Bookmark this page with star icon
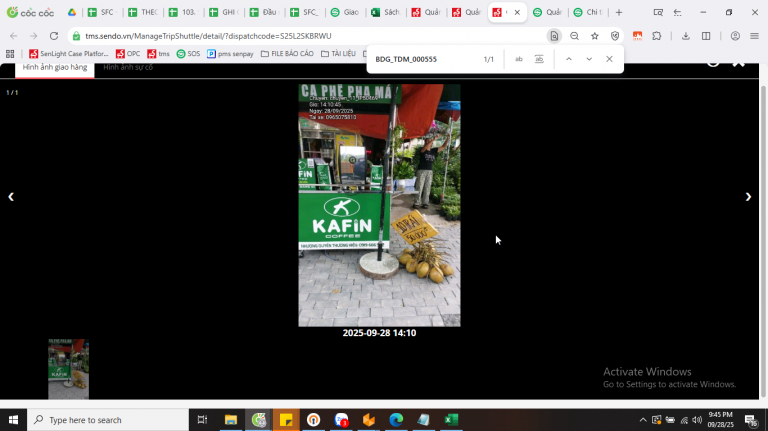The image size is (768, 431). click(x=595, y=36)
